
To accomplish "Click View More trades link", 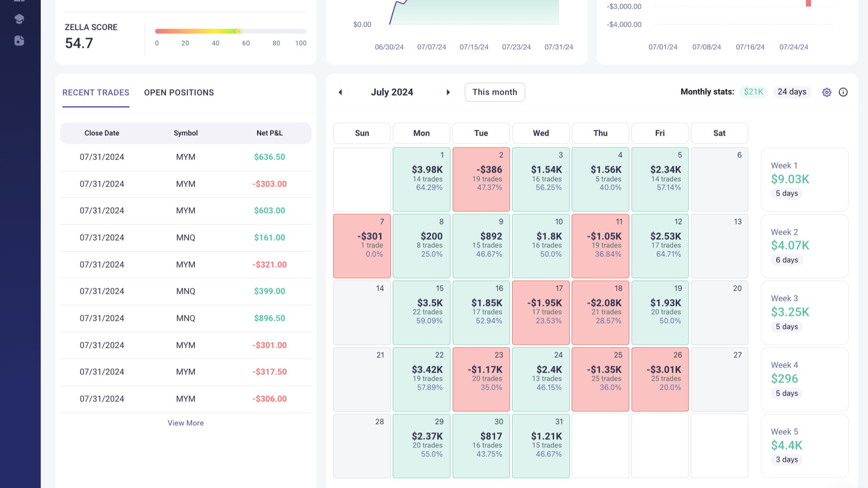I will [x=185, y=423].
